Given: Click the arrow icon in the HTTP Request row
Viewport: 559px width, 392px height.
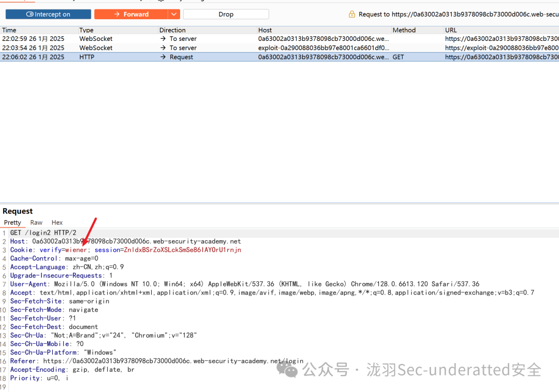Looking at the screenshot, I should 163,57.
